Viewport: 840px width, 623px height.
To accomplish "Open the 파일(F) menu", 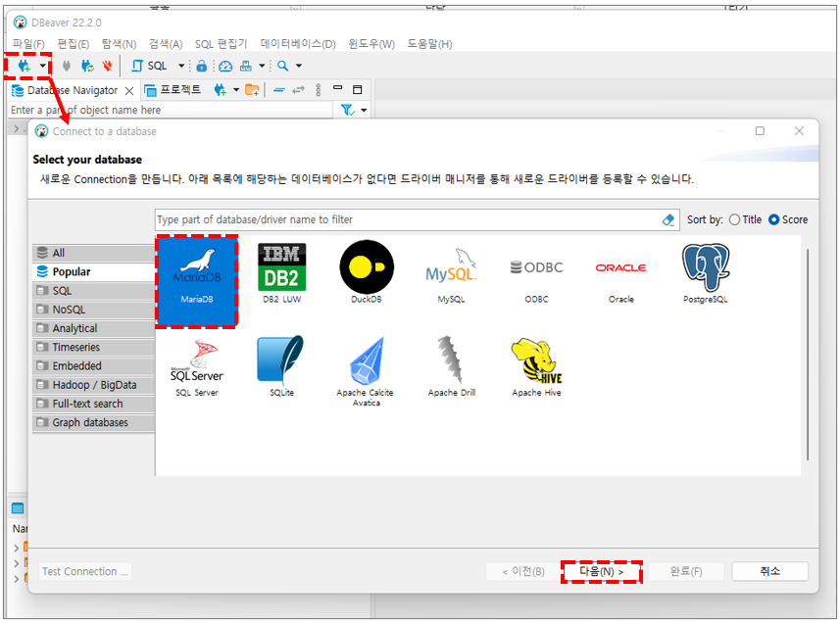I will pyautogui.click(x=28, y=44).
